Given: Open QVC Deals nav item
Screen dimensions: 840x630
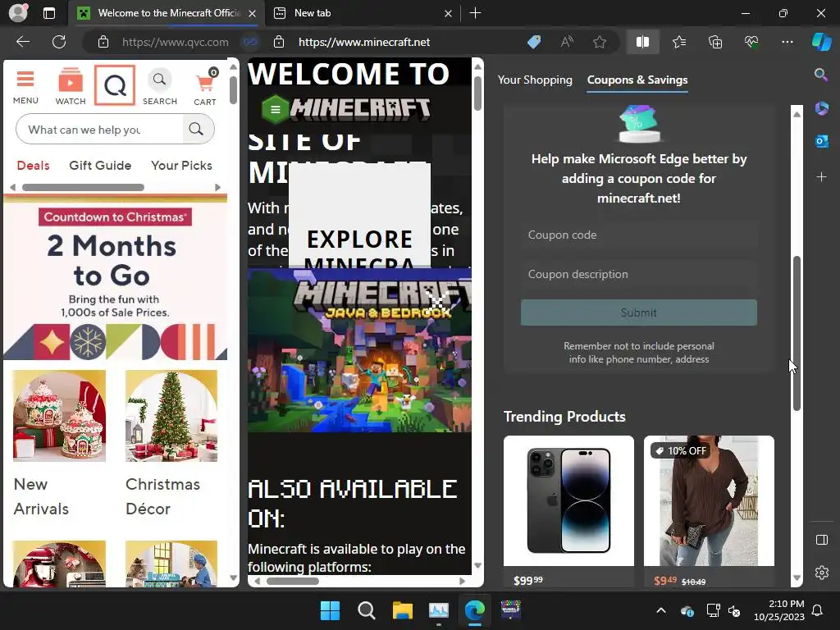Looking at the screenshot, I should pos(33,166).
